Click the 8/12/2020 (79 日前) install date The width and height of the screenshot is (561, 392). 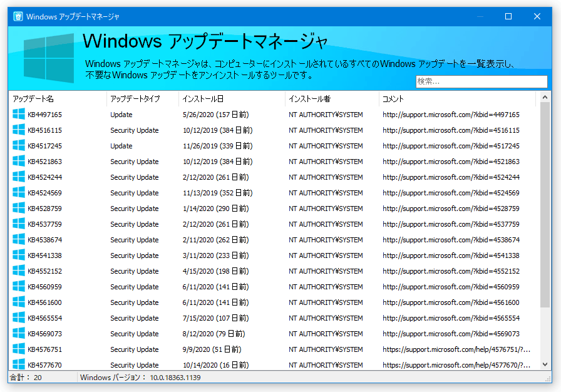214,334
